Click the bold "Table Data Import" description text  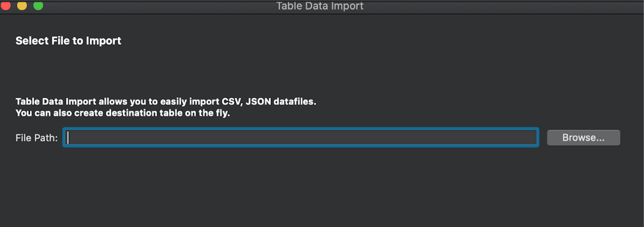coord(56,102)
